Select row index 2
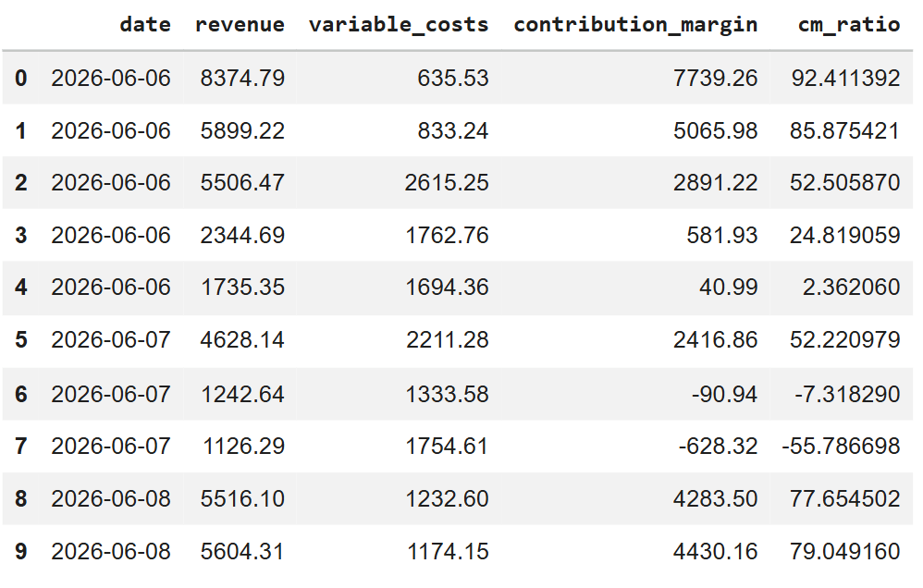 20,182
